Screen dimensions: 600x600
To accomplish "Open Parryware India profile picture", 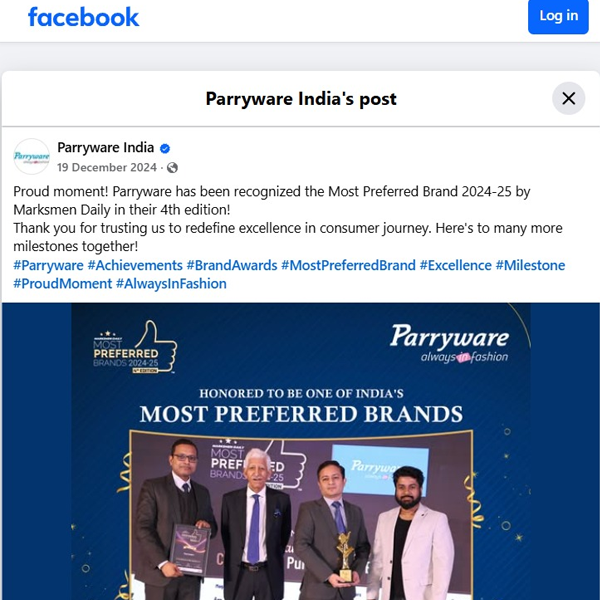I will point(32,157).
